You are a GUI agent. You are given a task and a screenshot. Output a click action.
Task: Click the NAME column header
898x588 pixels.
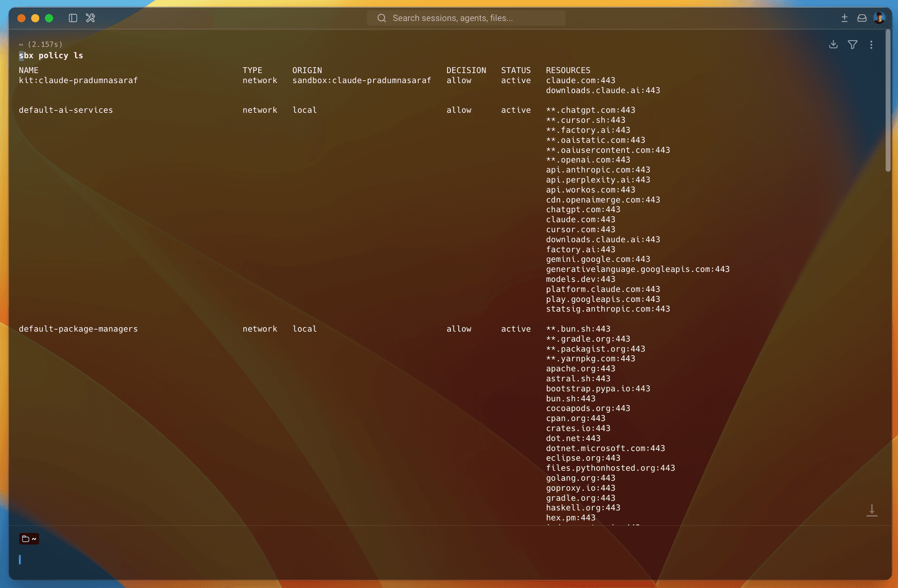click(x=29, y=70)
